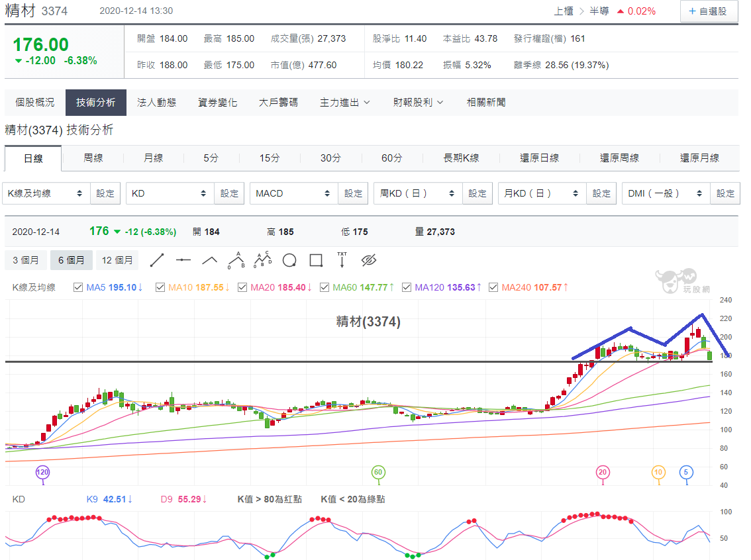The width and height of the screenshot is (751, 560).
Task: Select the horizontal line drawing tool
Action: click(x=183, y=260)
